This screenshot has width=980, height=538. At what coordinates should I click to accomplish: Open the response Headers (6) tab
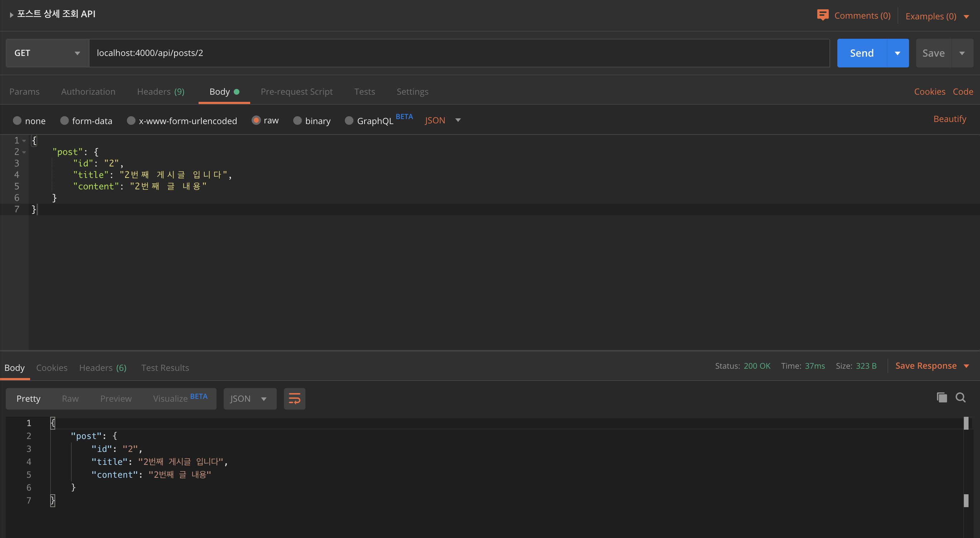[x=103, y=367]
